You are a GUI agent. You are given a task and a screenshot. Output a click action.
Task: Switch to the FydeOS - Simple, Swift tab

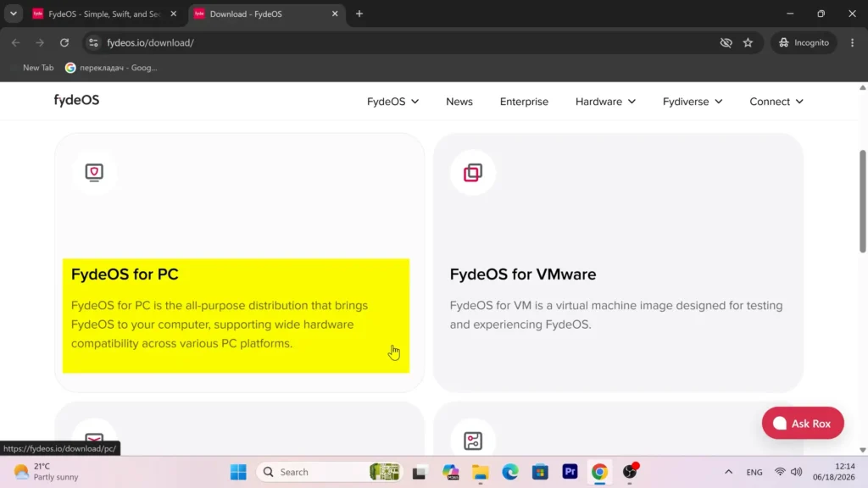point(104,14)
